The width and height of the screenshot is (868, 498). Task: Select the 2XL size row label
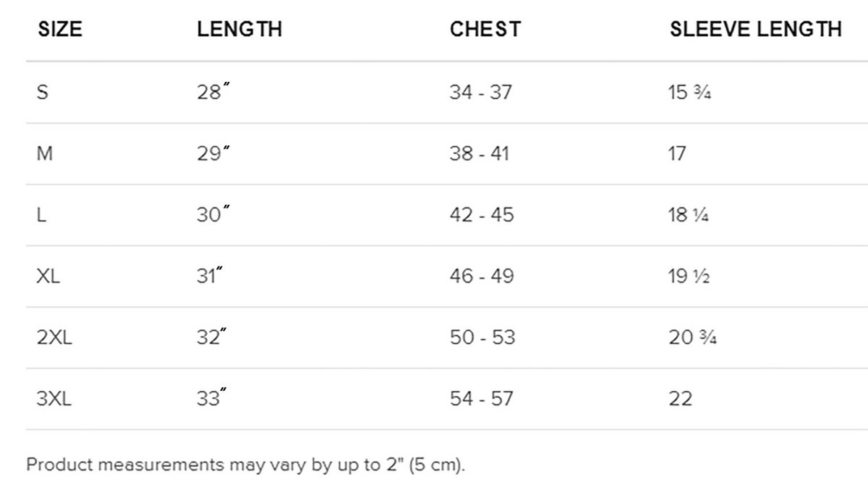pos(54,337)
